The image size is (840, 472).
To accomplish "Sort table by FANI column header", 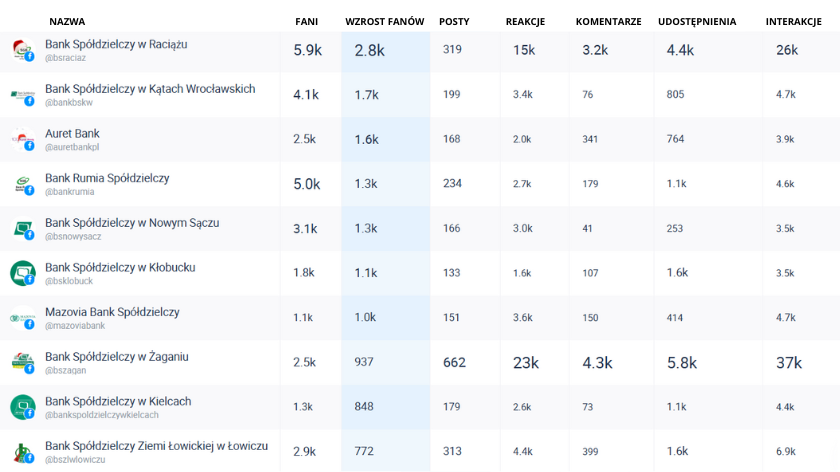I will pos(306,21).
